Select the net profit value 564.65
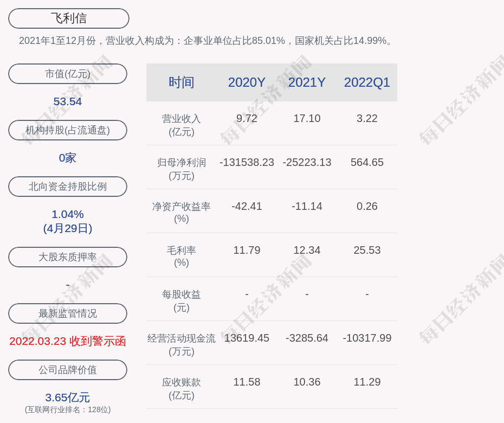The width and height of the screenshot is (504, 423). point(367,162)
